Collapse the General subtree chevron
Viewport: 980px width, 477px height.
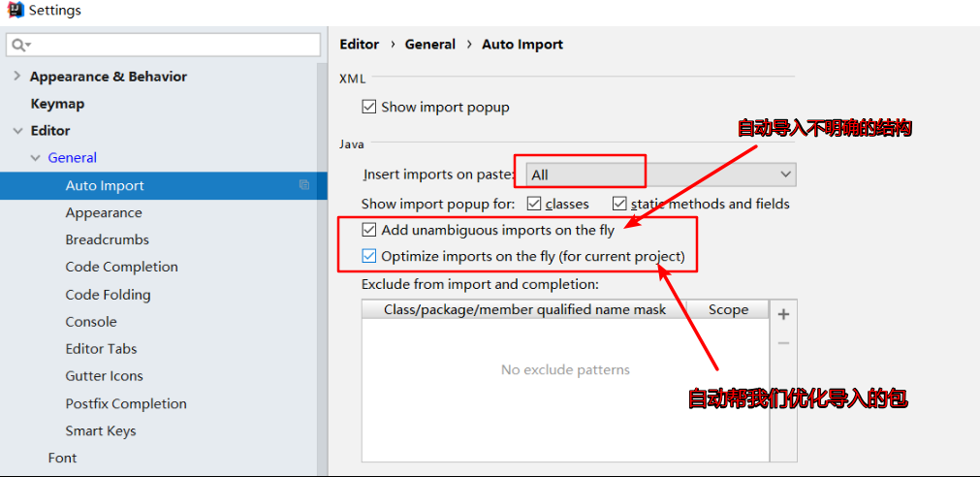pyautogui.click(x=35, y=158)
